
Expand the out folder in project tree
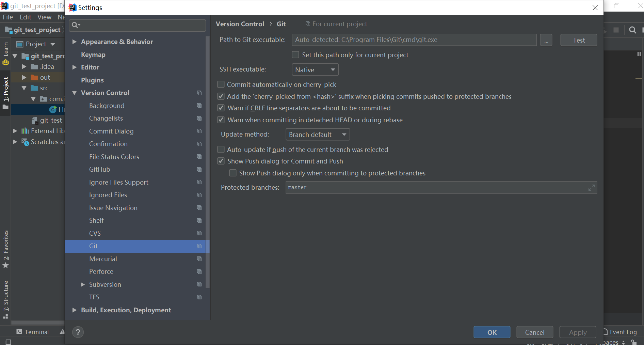[24, 77]
